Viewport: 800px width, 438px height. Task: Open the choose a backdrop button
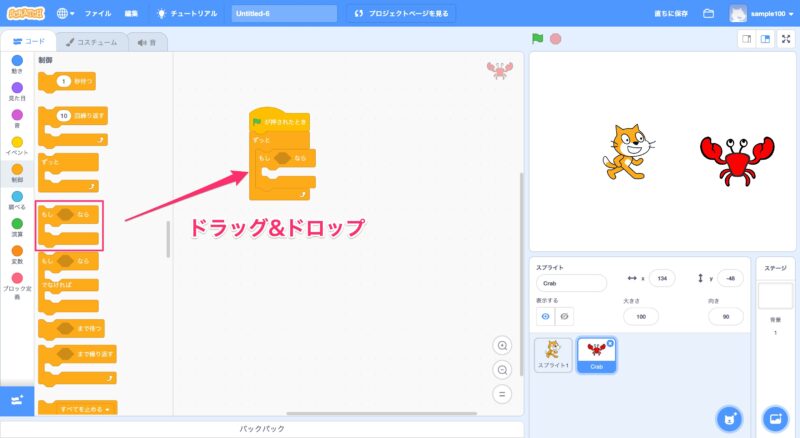point(774,417)
